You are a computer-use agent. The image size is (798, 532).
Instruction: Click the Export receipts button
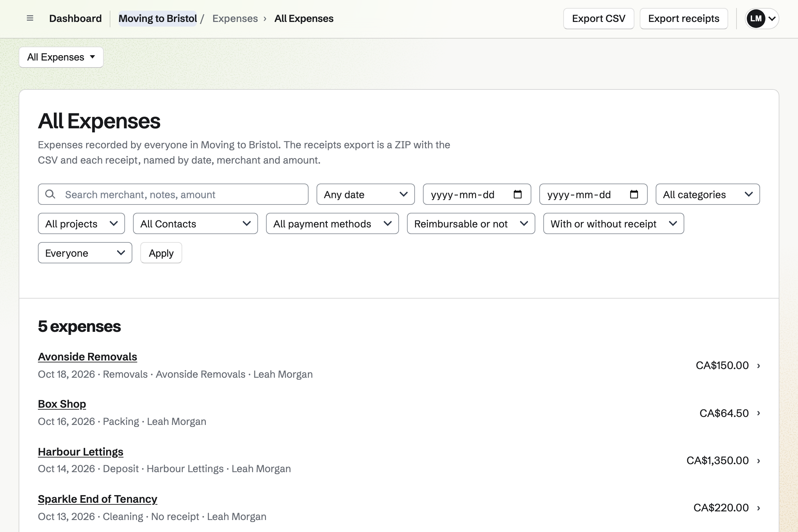[x=683, y=18]
